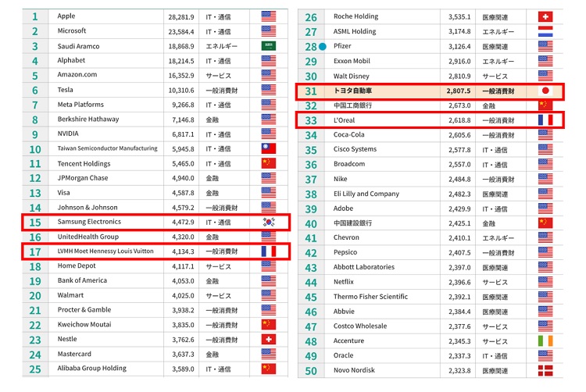Click the Mastercard name
The width and height of the screenshot is (586, 392).
pos(74,354)
